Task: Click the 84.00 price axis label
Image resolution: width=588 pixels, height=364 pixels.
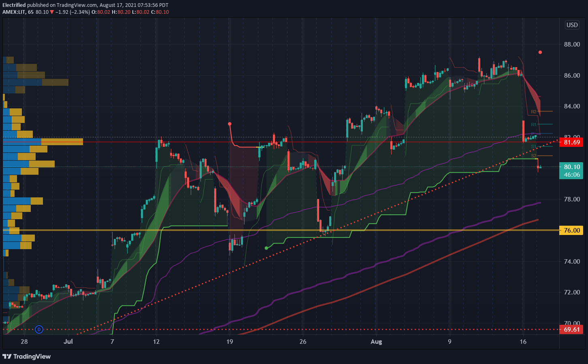Action: pos(572,106)
